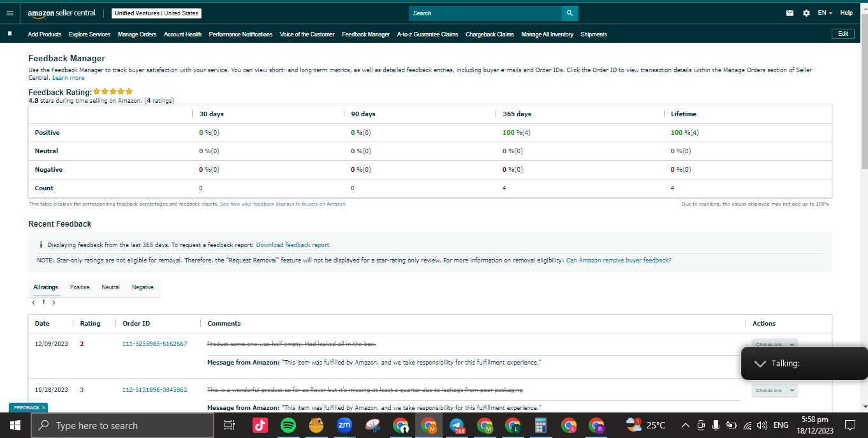Open Choose one dropdown for 10/28/2023 feedback
Image resolution: width=868 pixels, height=438 pixels.
[774, 390]
